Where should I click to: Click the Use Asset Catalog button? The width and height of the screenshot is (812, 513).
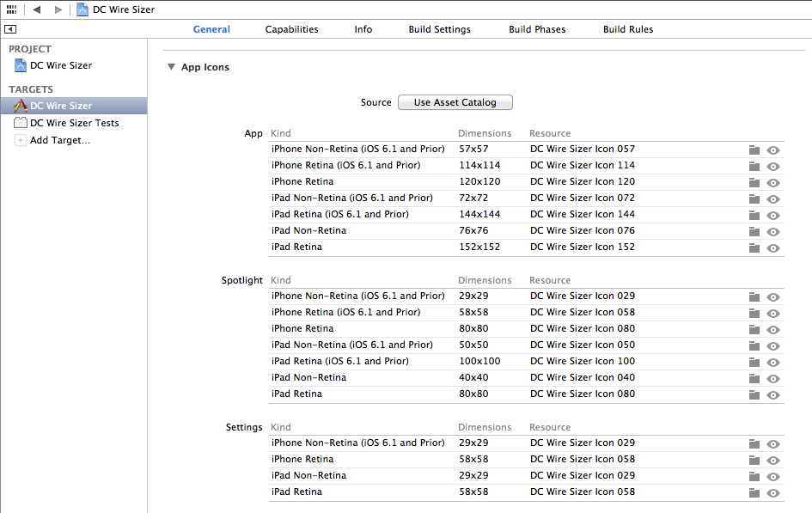point(455,102)
